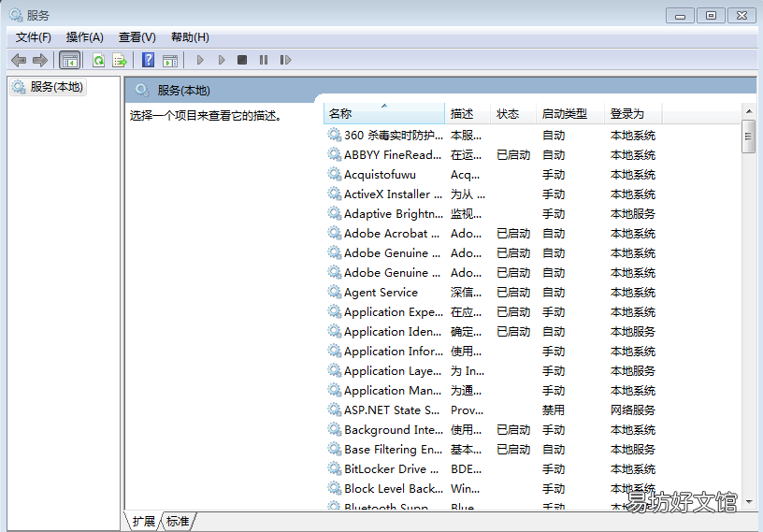Open the 查看(V) menu

point(137,37)
